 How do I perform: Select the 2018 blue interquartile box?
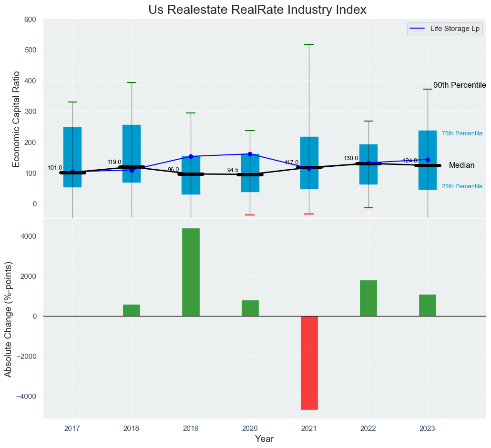(x=132, y=143)
